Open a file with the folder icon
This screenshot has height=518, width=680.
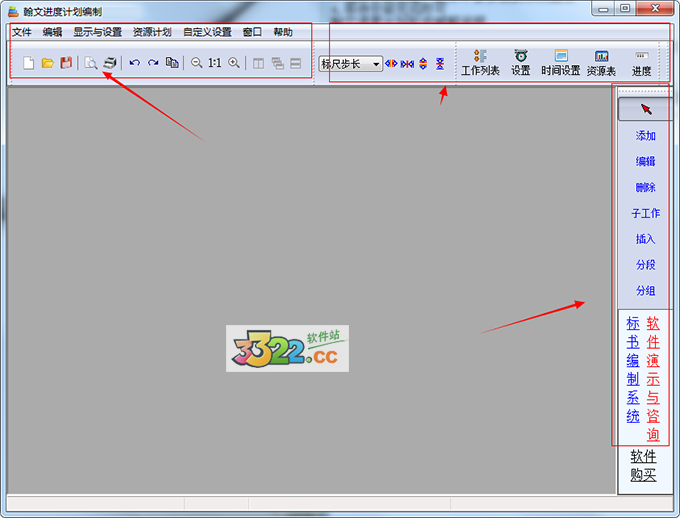point(47,63)
